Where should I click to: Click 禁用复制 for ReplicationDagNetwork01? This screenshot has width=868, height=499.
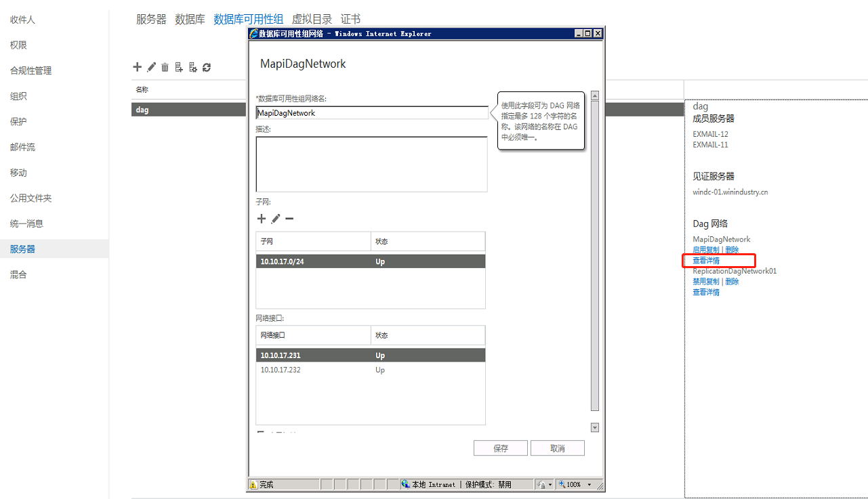pos(706,282)
